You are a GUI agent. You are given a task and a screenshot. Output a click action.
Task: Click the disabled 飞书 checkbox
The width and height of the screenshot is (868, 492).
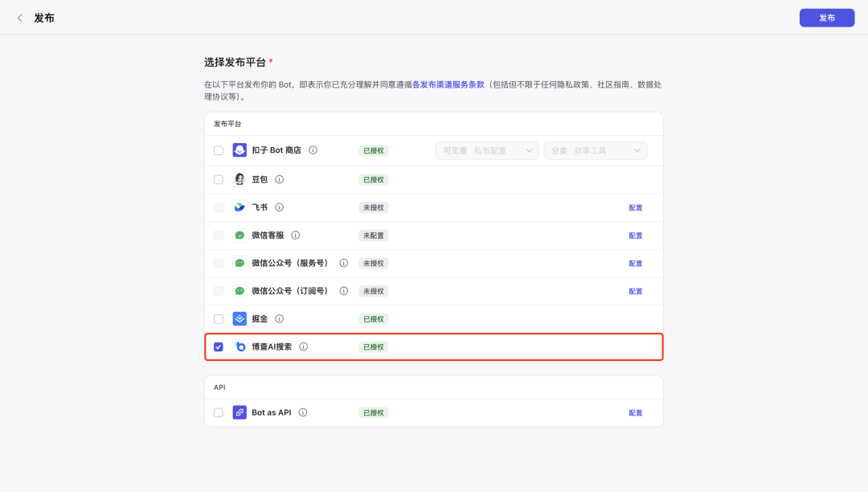(219, 207)
